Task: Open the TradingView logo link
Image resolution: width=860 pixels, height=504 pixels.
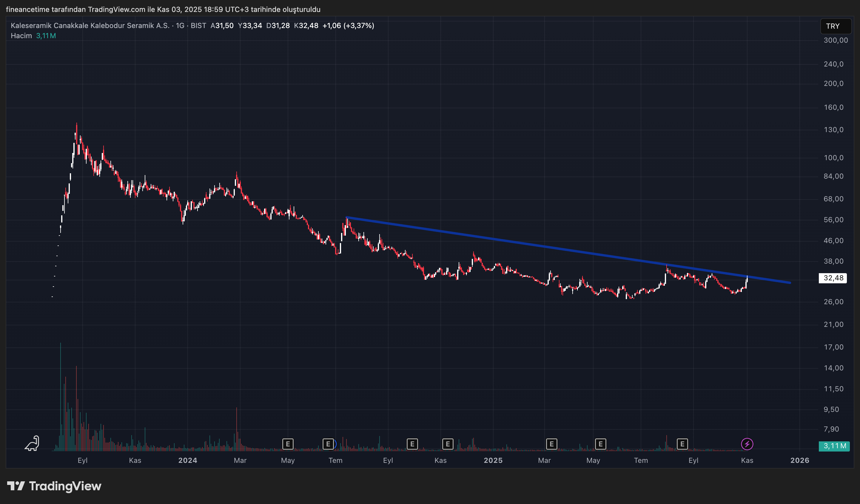Action: (54, 486)
